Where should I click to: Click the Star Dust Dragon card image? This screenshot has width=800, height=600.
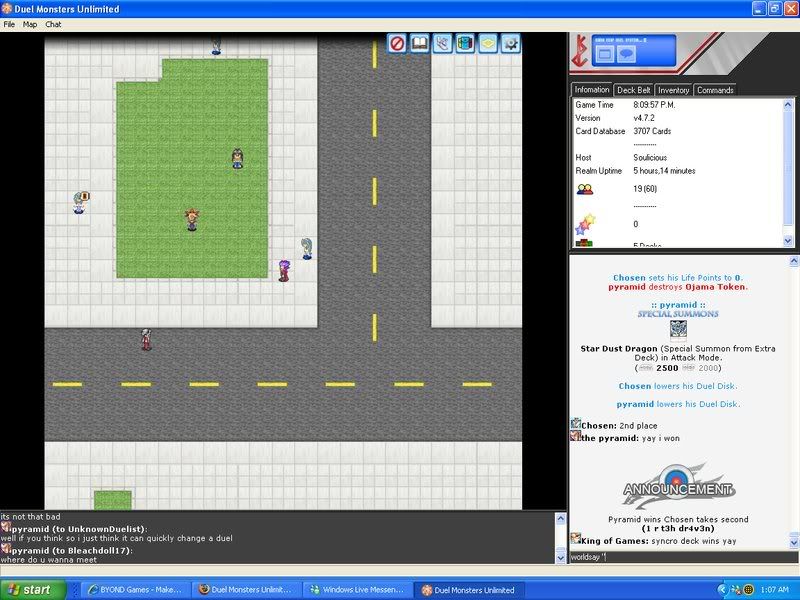678,329
